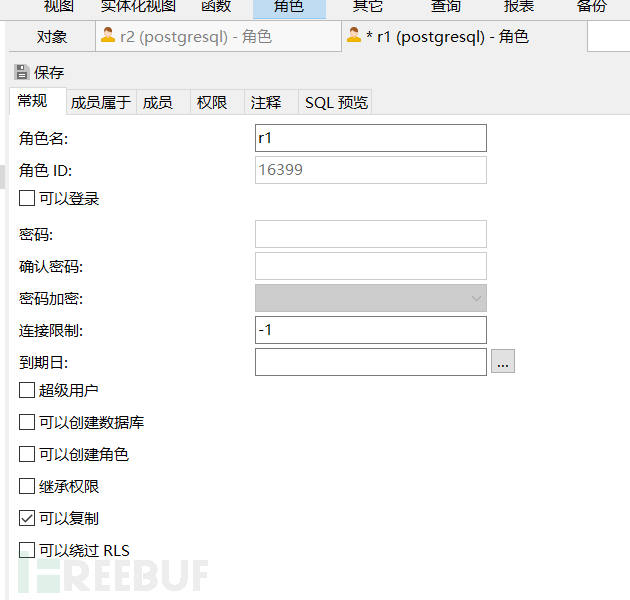Image resolution: width=630 pixels, height=600 pixels.
Task: Uncheck the 可以复制 checkbox
Action: [27, 518]
